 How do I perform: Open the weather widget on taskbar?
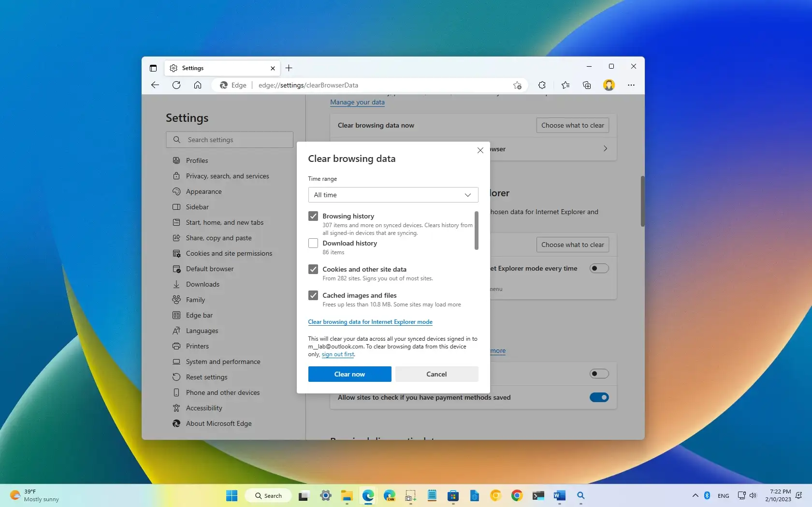tap(34, 495)
